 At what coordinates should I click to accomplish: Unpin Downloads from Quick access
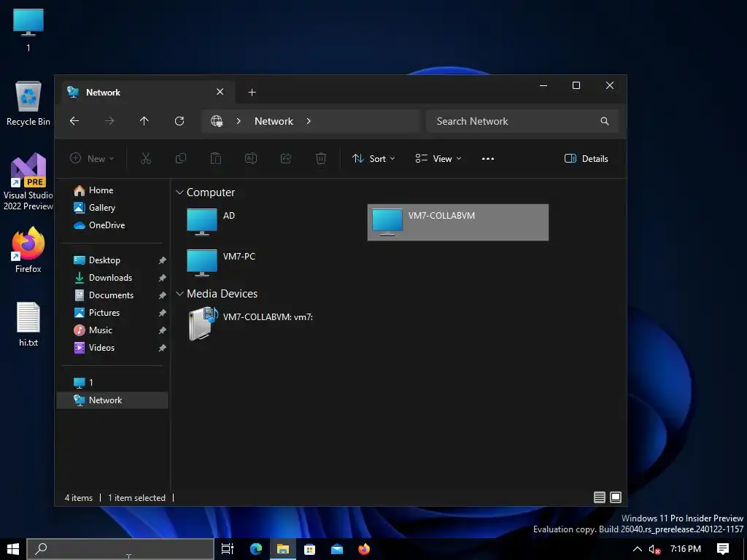click(x=163, y=278)
